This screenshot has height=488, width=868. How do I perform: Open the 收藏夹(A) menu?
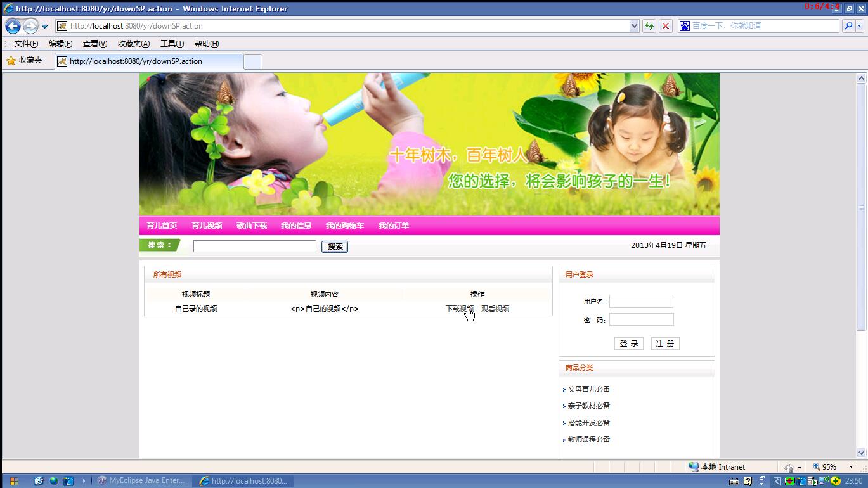134,44
